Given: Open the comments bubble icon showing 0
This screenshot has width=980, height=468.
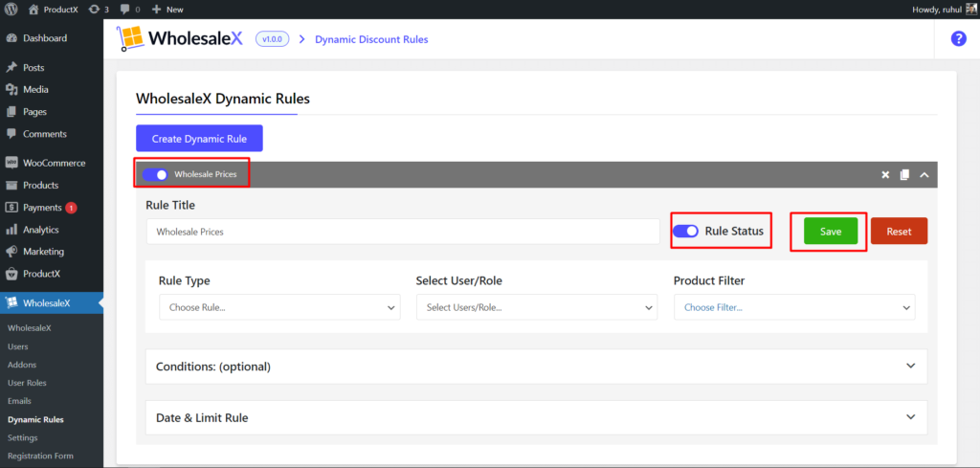Looking at the screenshot, I should pyautogui.click(x=125, y=10).
